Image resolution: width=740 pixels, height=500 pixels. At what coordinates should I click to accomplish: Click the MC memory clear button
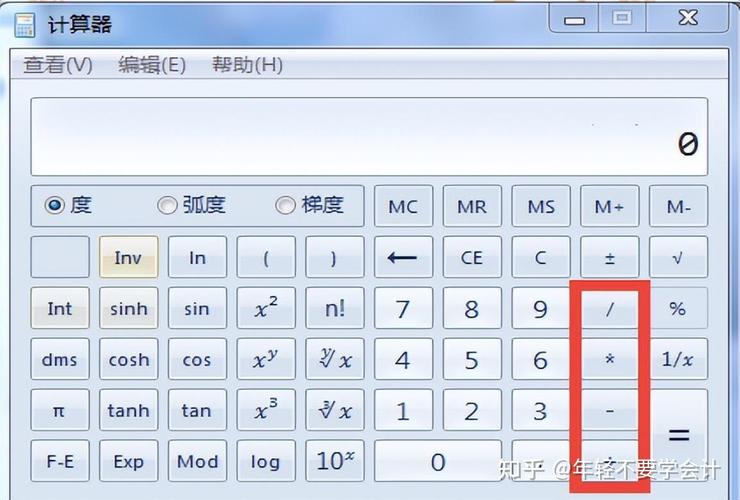(403, 206)
